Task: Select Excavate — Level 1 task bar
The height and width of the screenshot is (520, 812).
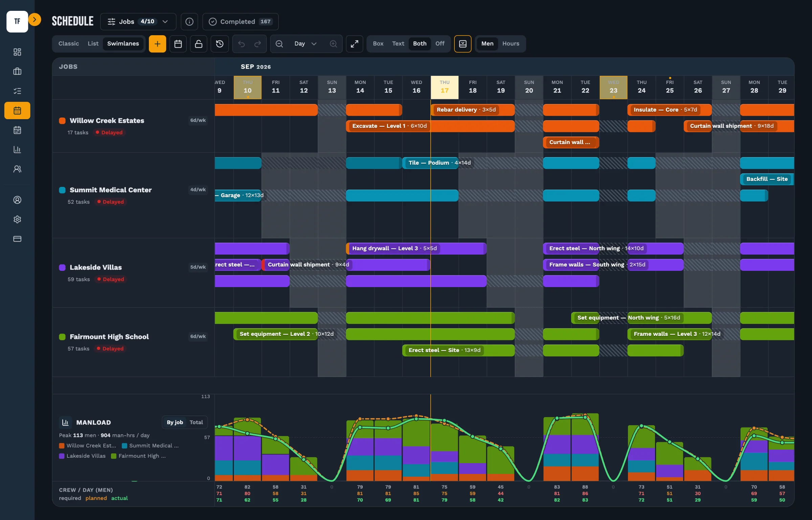Action: coord(430,126)
